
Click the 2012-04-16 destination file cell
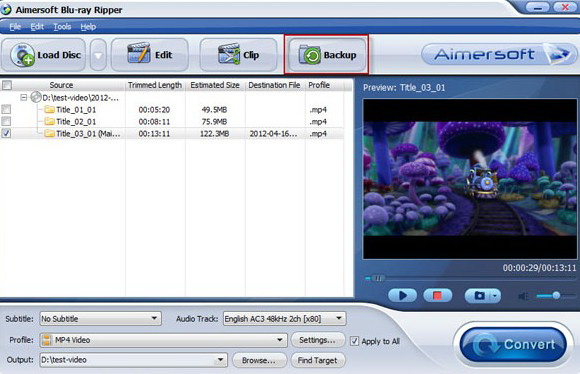[273, 134]
